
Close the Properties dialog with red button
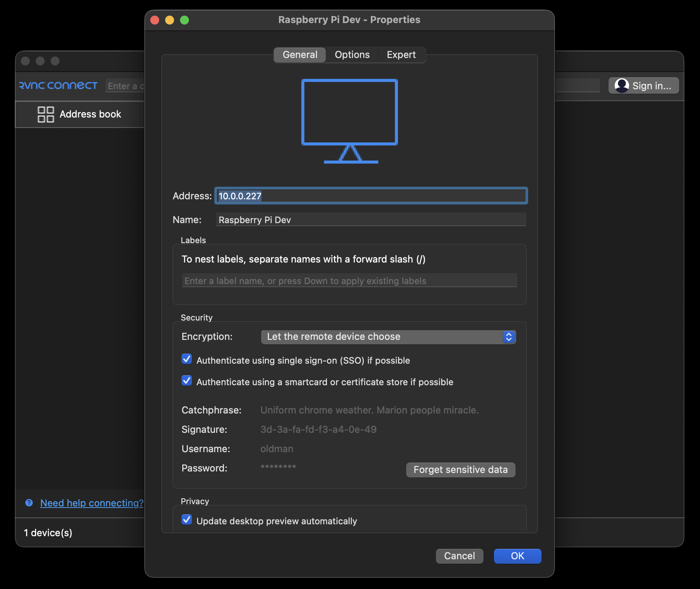tap(155, 20)
